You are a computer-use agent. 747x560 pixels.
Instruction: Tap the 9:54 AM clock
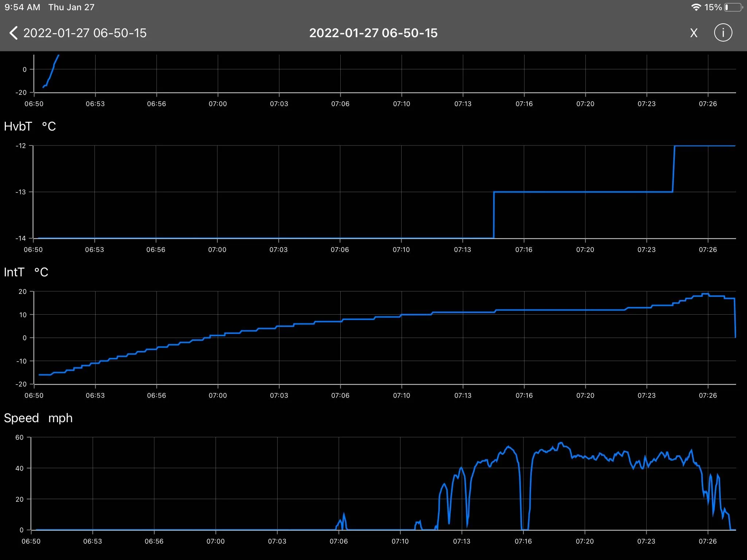(x=22, y=7)
